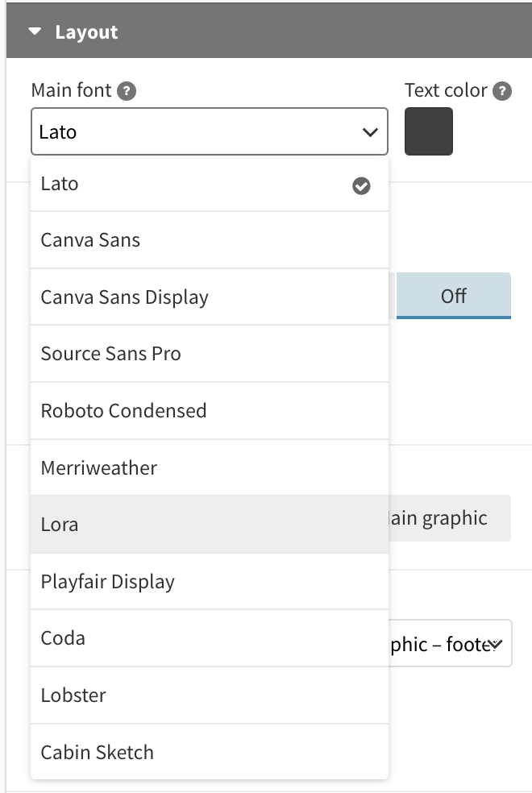Click the Main font help icon
Image resolution: width=532 pixels, height=793 pixels.
point(128,90)
